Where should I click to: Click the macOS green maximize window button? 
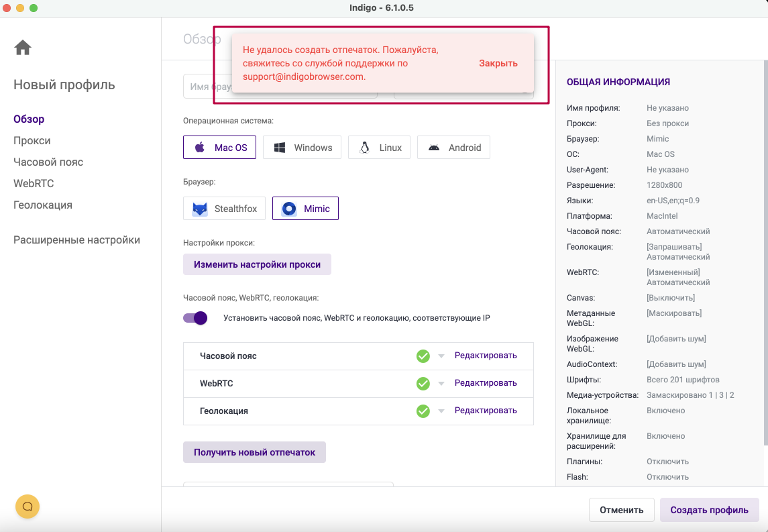[34, 8]
